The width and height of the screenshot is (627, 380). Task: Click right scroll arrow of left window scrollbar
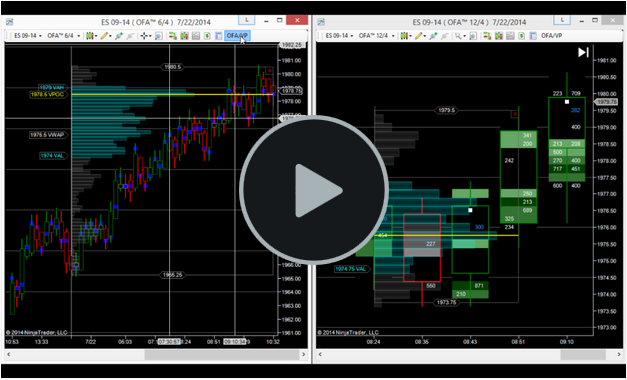[304, 354]
